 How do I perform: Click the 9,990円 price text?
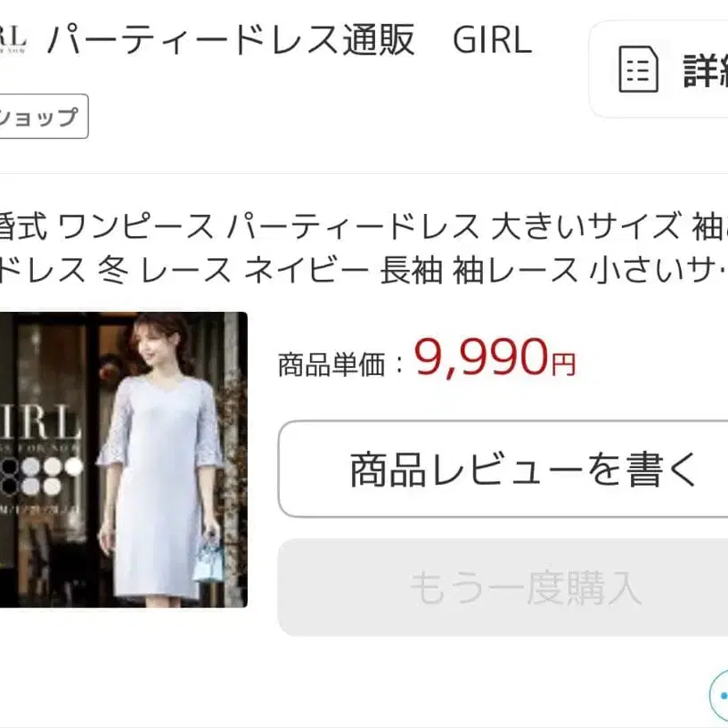495,358
